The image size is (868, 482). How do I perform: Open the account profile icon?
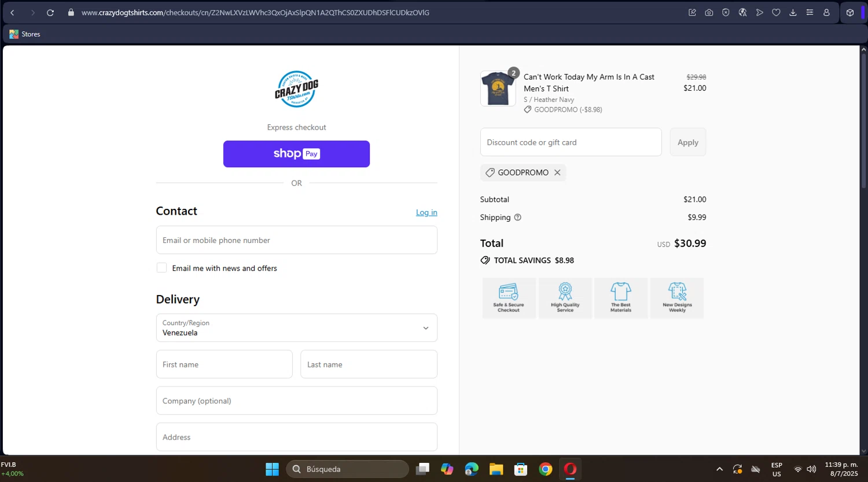point(826,12)
